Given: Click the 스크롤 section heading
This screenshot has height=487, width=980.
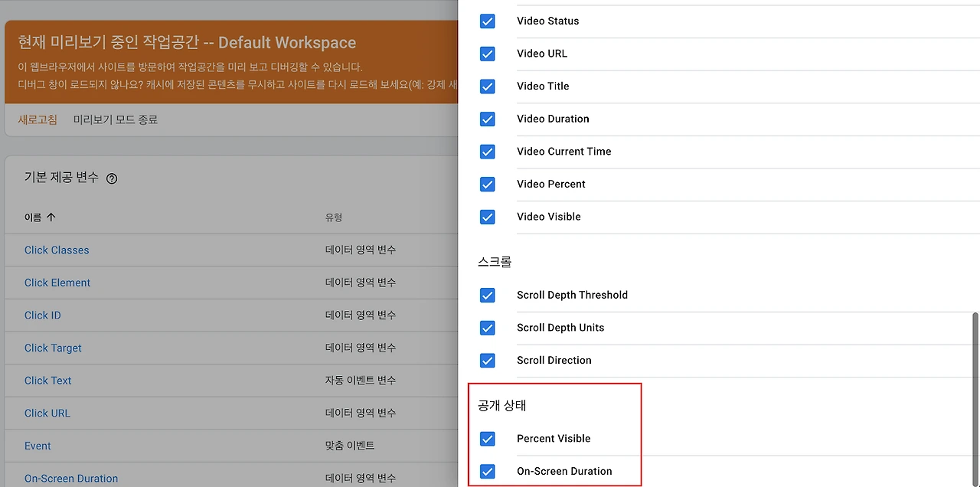Looking at the screenshot, I should point(495,262).
